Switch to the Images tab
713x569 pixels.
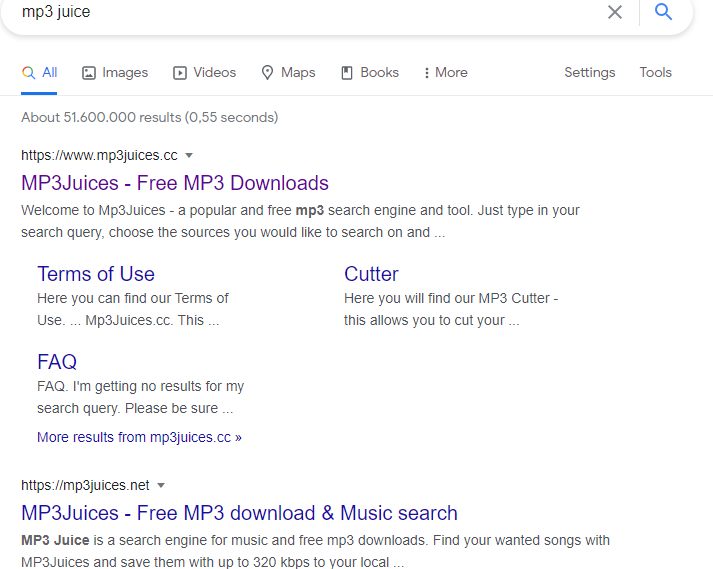coord(115,73)
